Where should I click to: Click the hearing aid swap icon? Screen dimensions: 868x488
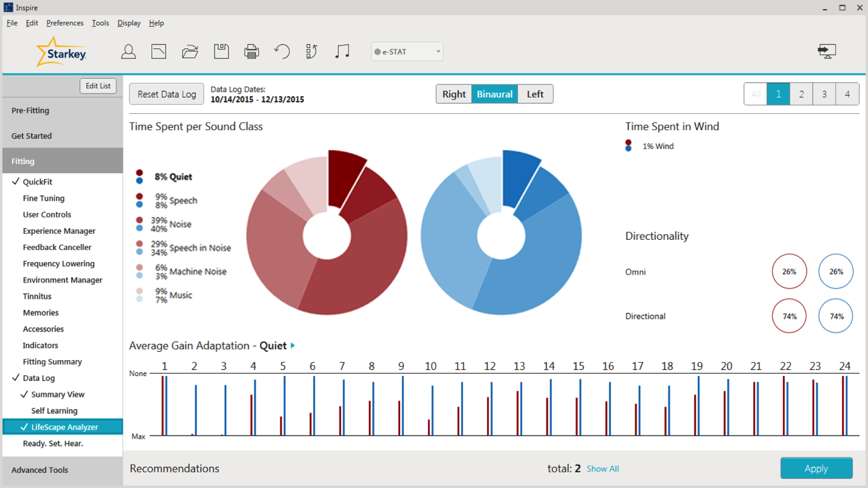pyautogui.click(x=312, y=52)
